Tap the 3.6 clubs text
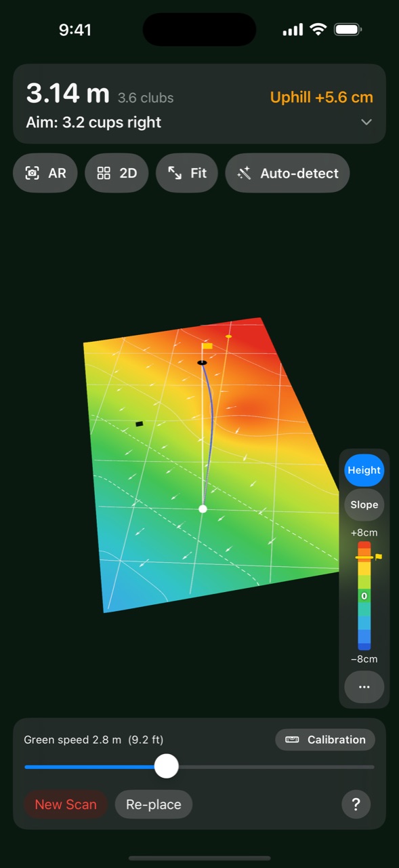This screenshot has width=399, height=868. 146,98
